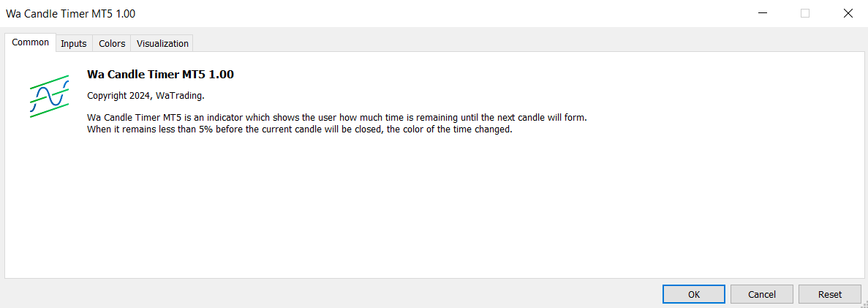
Task: Open the Colors tab
Action: pyautogui.click(x=112, y=44)
